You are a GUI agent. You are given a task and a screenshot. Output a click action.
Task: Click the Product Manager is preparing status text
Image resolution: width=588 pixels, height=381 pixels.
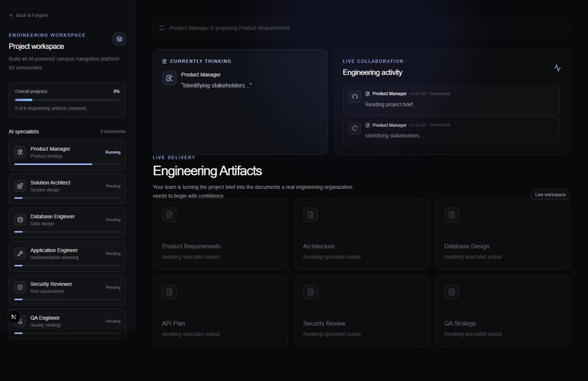(229, 28)
